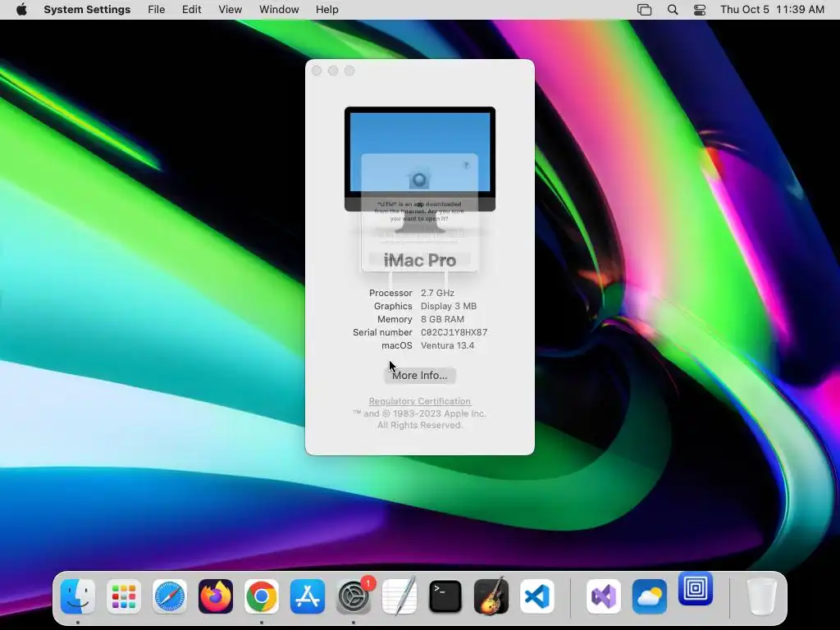Open GarageBand guitar icon in Dock
The height and width of the screenshot is (630, 840).
491,596
